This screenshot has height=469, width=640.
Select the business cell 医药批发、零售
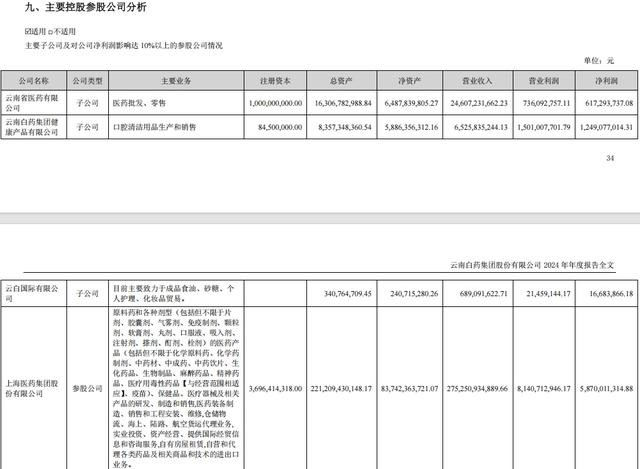click(x=139, y=103)
